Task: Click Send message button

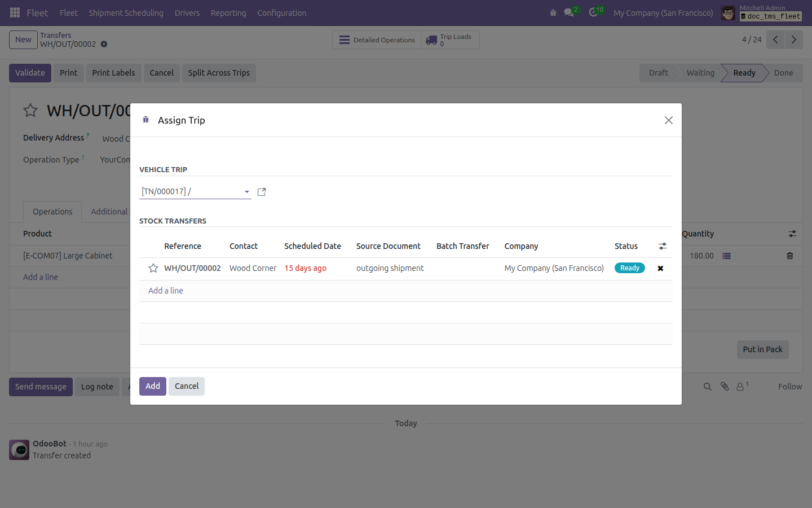Action: [41, 387]
